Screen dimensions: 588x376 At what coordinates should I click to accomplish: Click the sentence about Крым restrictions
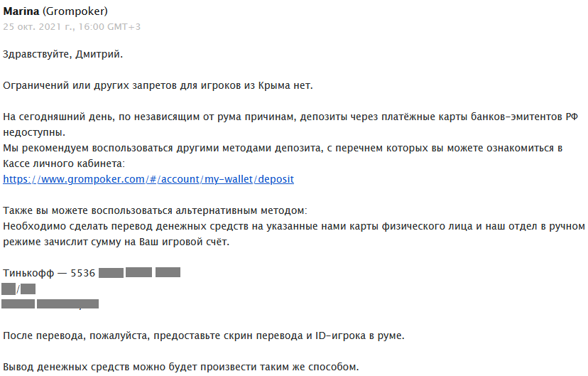pyautogui.click(x=158, y=85)
